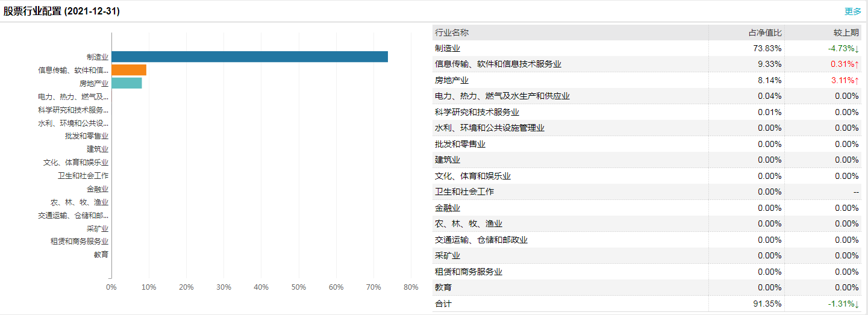The image size is (868, 315).
Task: Select the 制造业 table row name
Action: pos(448,48)
